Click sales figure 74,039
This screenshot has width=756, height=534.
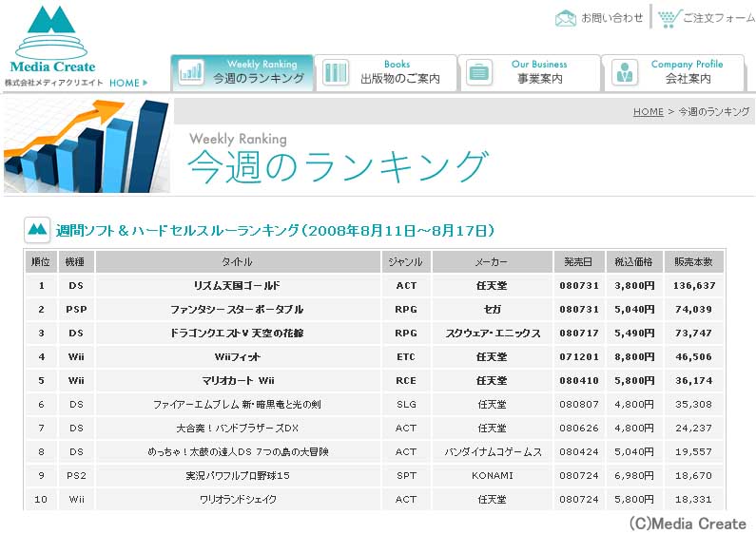694,310
